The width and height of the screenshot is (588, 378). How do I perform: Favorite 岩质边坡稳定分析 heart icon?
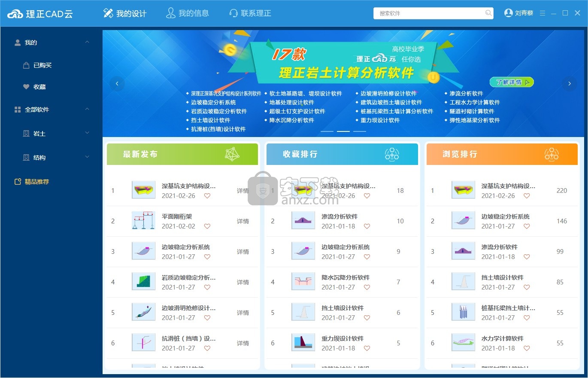pyautogui.click(x=207, y=287)
